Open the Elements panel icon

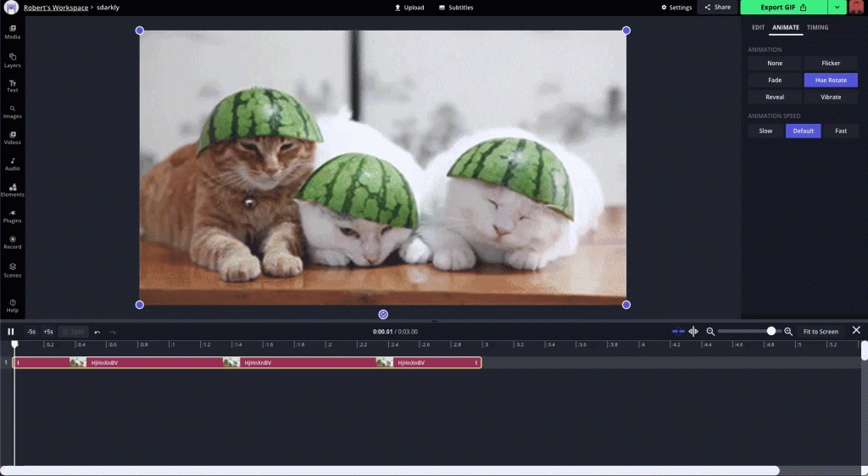click(13, 189)
